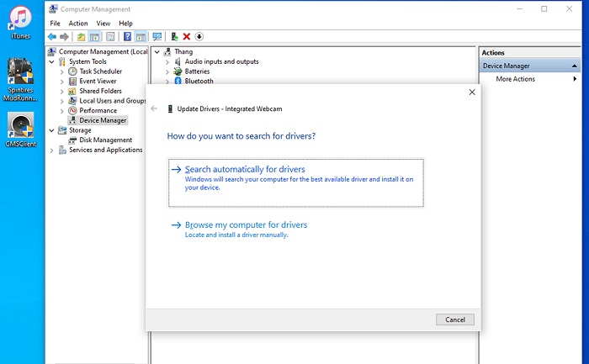
Task: Expand Audio inputs and outputs category
Action: 167,61
